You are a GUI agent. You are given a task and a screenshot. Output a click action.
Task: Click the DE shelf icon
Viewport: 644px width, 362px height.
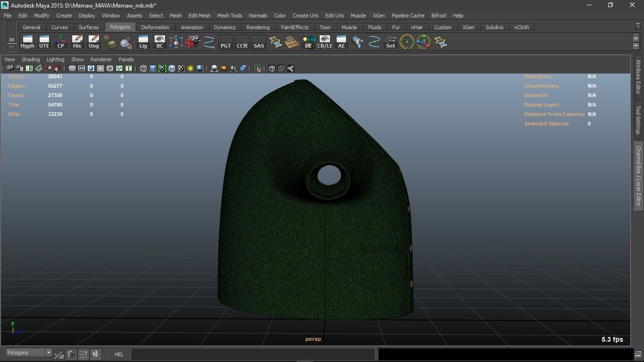coord(308,42)
